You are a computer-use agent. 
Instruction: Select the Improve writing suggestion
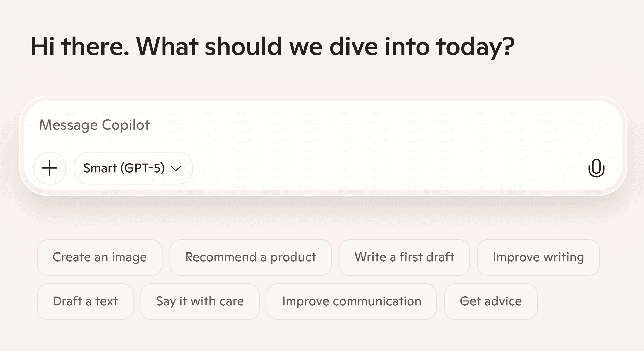pyautogui.click(x=538, y=257)
